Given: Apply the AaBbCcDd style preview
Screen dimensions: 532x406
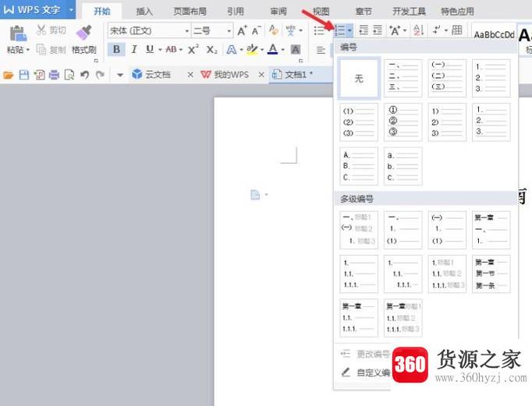Looking at the screenshot, I should coord(494,34).
